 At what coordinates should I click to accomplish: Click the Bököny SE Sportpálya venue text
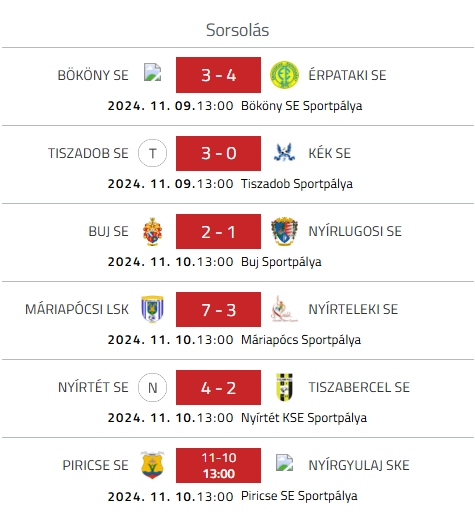301,106
